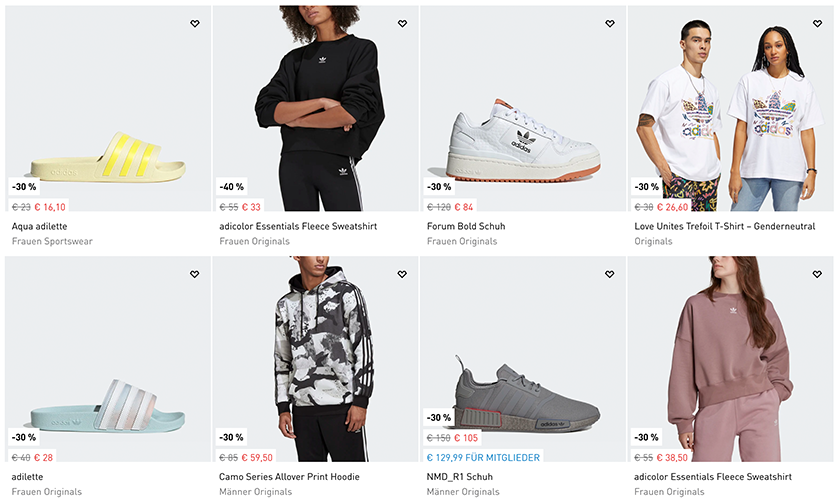Click wishlist heart on Forum Bold Schuh
Screen dimensions: 840x501
click(610, 24)
